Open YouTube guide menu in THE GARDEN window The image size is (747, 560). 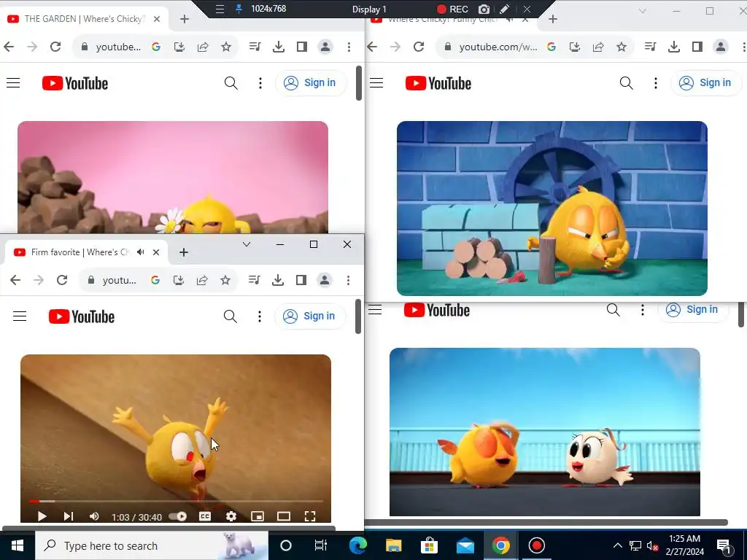coord(13,83)
